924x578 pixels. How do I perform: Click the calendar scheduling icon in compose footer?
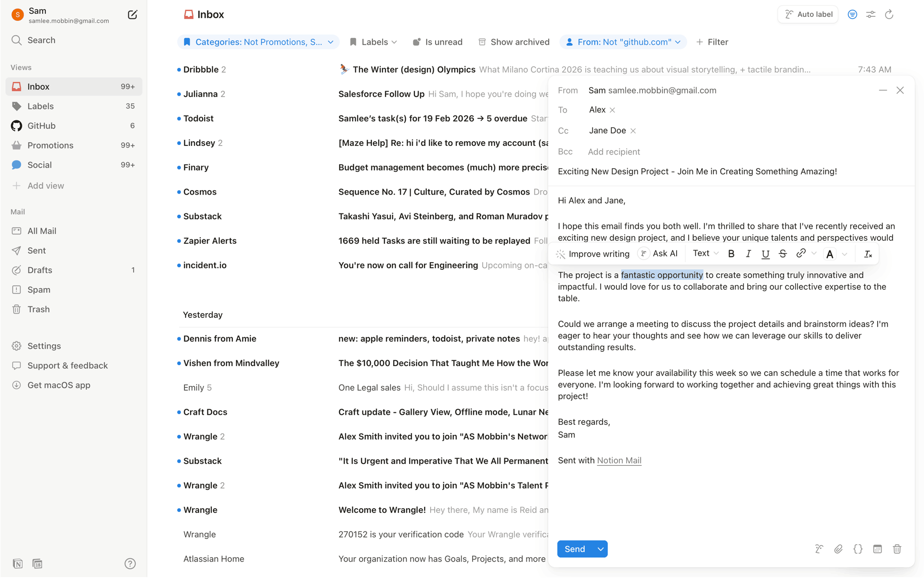(877, 549)
